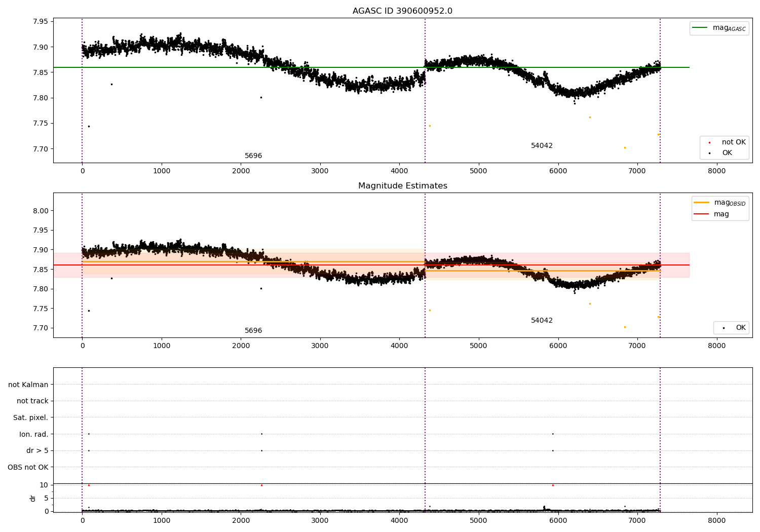The height and width of the screenshot is (532, 760).
Task: Click the '7.85' y-tick of top plot
Action: coord(41,72)
